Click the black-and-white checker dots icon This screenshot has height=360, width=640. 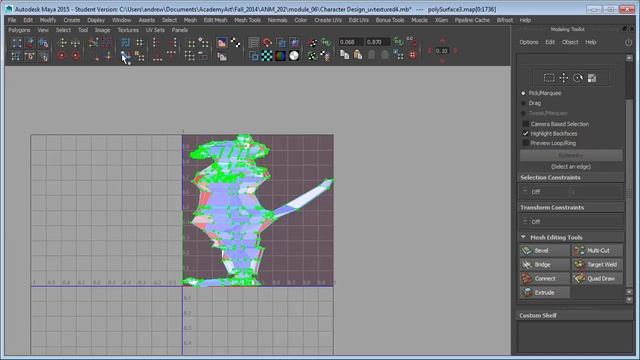point(236,42)
